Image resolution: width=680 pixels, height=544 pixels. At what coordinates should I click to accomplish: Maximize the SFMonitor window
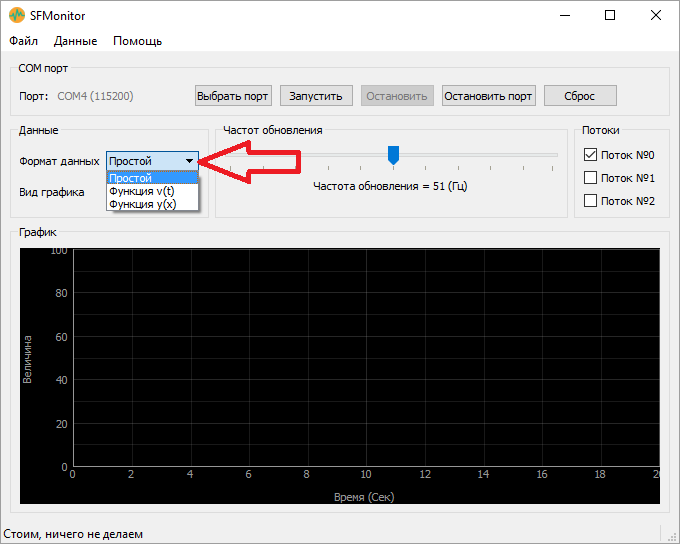(x=610, y=16)
